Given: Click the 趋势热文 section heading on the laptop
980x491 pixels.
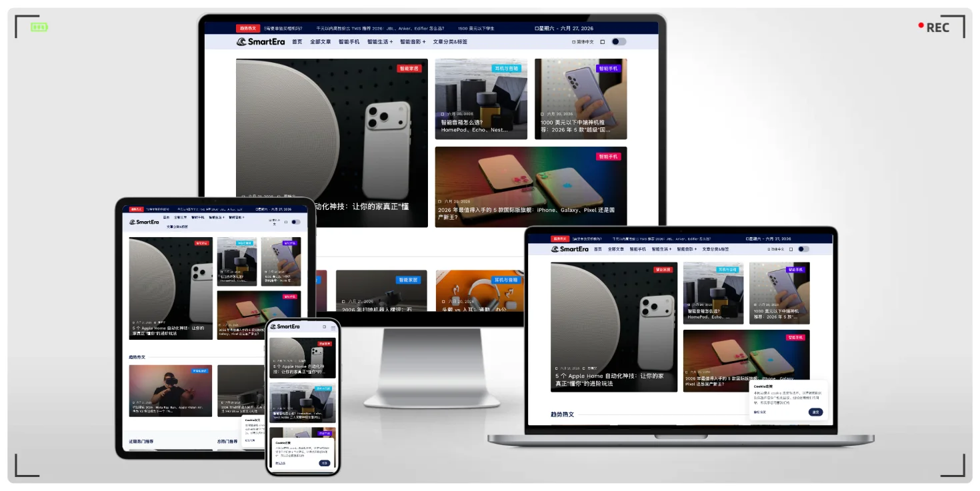Looking at the screenshot, I should pyautogui.click(x=562, y=414).
